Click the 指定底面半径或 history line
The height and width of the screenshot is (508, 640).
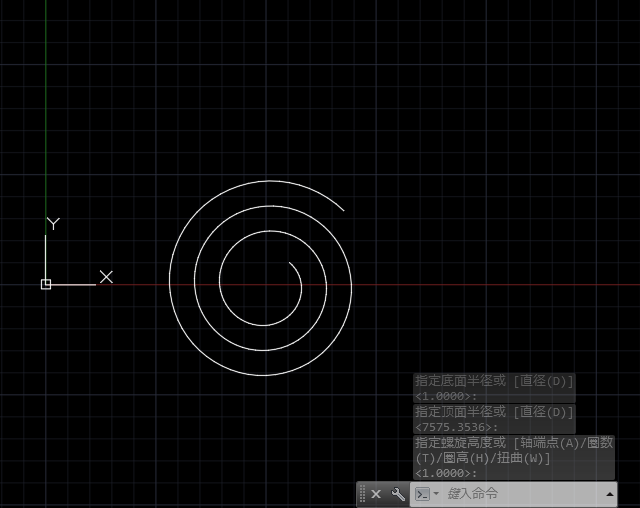point(494,388)
